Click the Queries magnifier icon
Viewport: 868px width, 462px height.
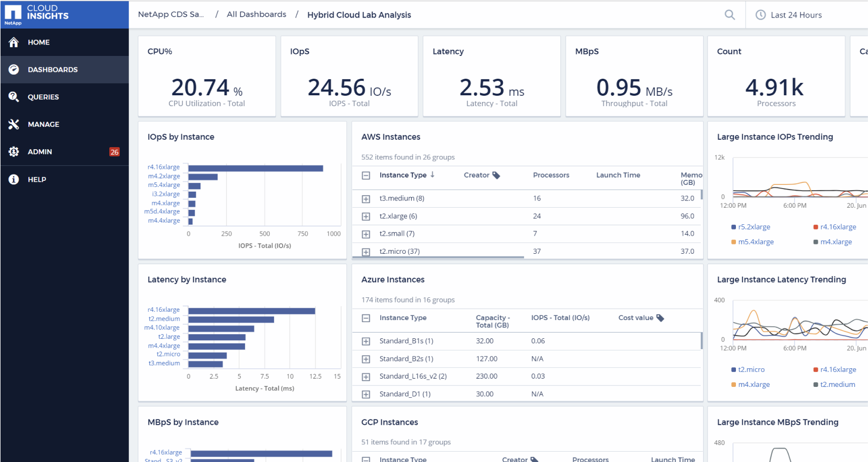click(x=14, y=97)
